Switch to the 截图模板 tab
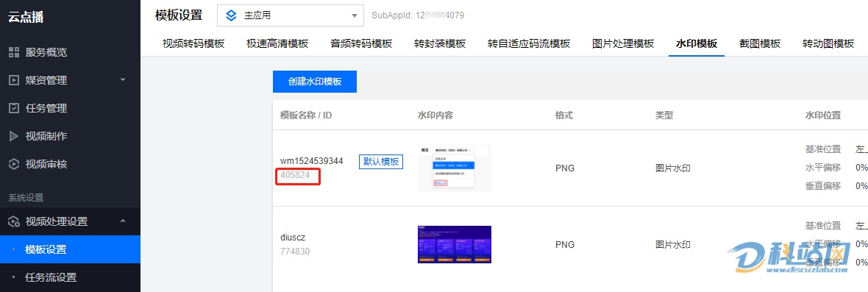Viewport: 868px width, 292px height. click(760, 44)
